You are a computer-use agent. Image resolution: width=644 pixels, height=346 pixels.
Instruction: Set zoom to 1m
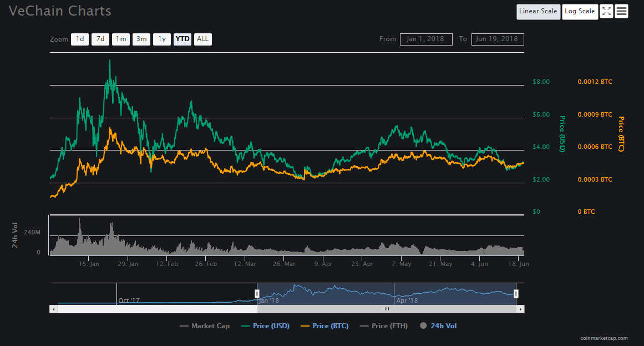coord(121,39)
